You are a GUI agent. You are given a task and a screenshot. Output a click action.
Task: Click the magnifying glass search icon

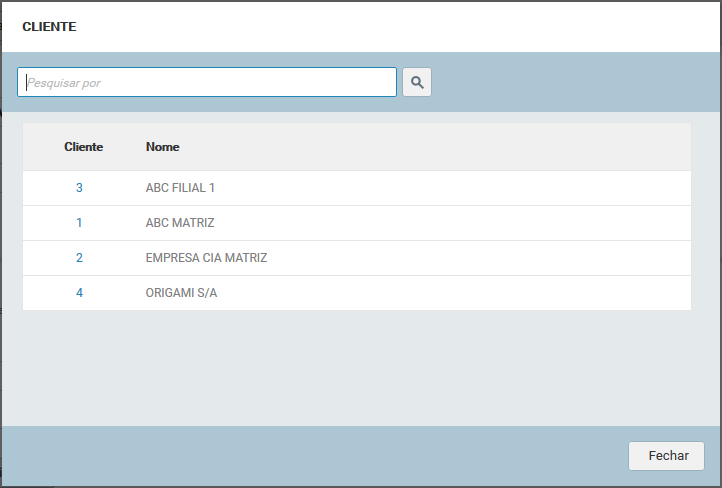tap(417, 82)
